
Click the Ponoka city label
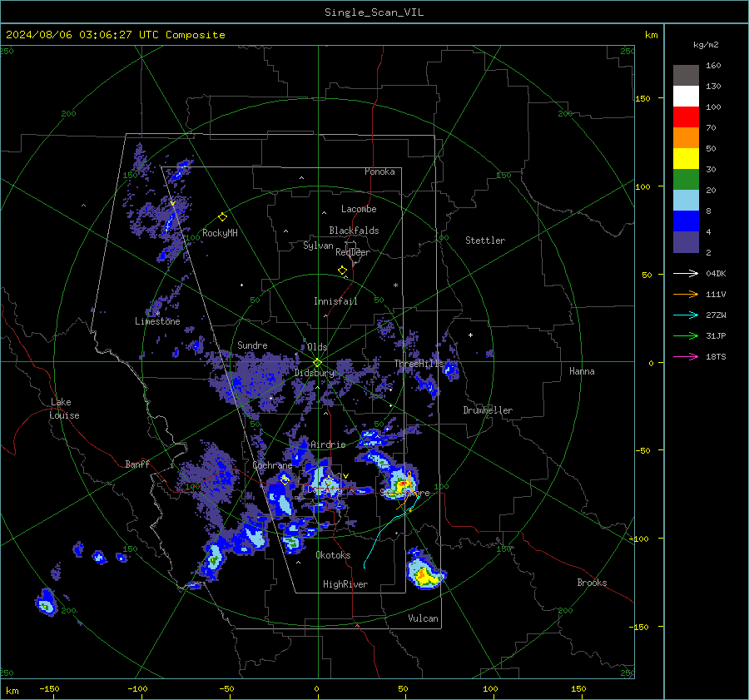379,171
